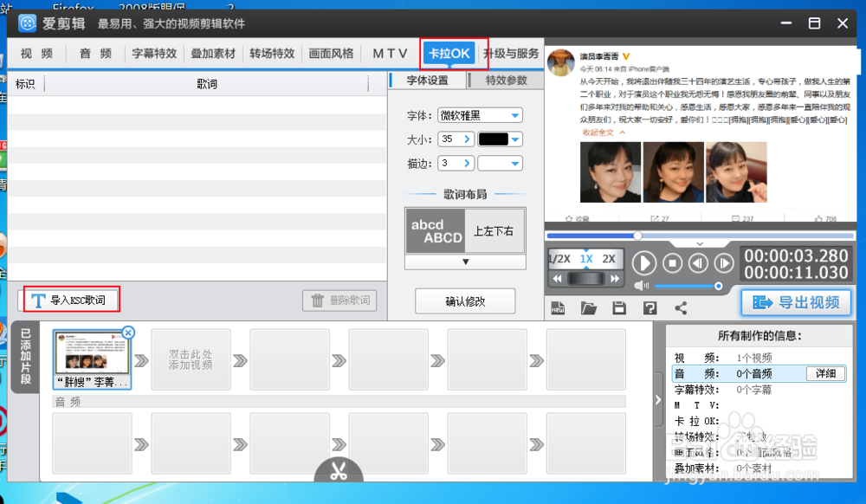This screenshot has width=866, height=504.
Task: Open the help question-mark icon
Action: pyautogui.click(x=650, y=308)
